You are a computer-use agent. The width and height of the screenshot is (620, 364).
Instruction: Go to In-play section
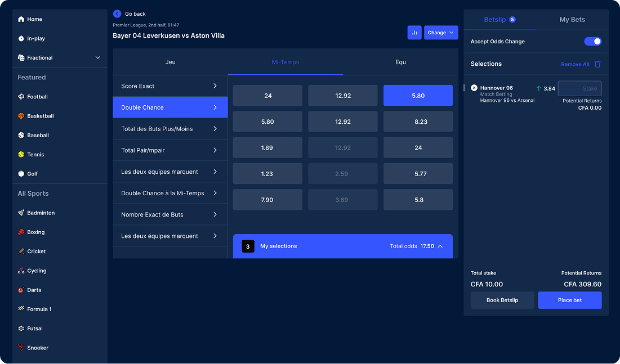35,38
